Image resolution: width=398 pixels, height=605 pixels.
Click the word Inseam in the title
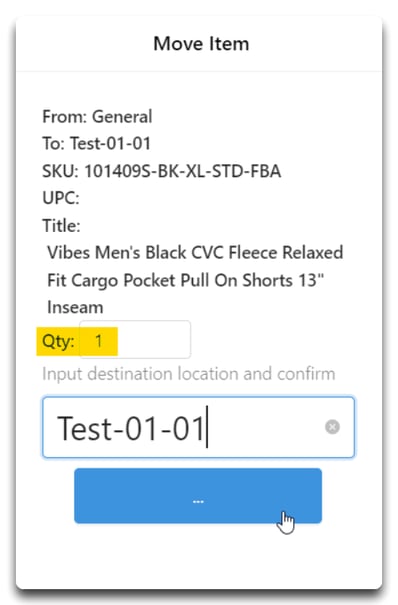(75, 308)
